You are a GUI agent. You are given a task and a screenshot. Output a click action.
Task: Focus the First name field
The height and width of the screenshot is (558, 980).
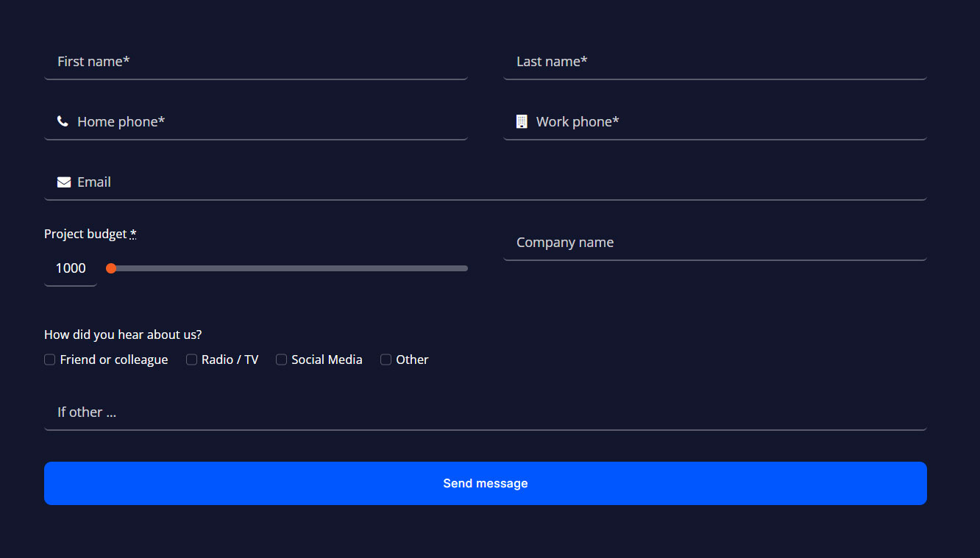[256, 62]
